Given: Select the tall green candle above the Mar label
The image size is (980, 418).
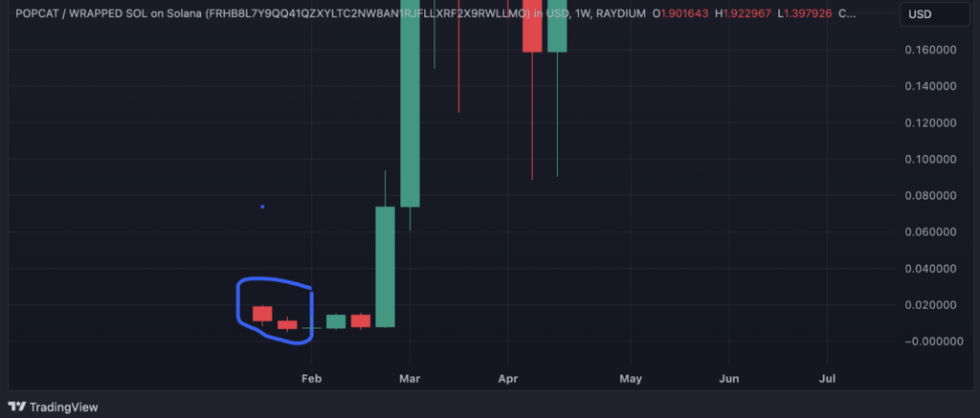Looking at the screenshot, I should click(410, 103).
